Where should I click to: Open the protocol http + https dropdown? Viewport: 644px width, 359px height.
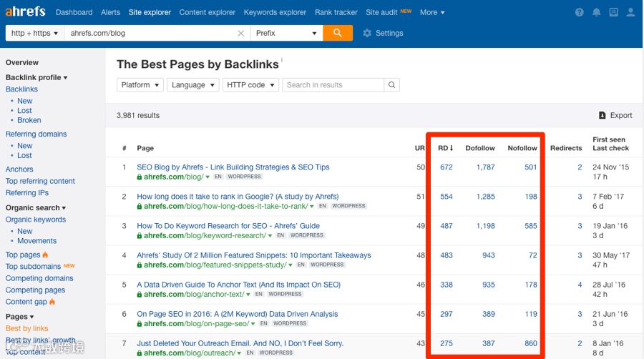pyautogui.click(x=35, y=33)
